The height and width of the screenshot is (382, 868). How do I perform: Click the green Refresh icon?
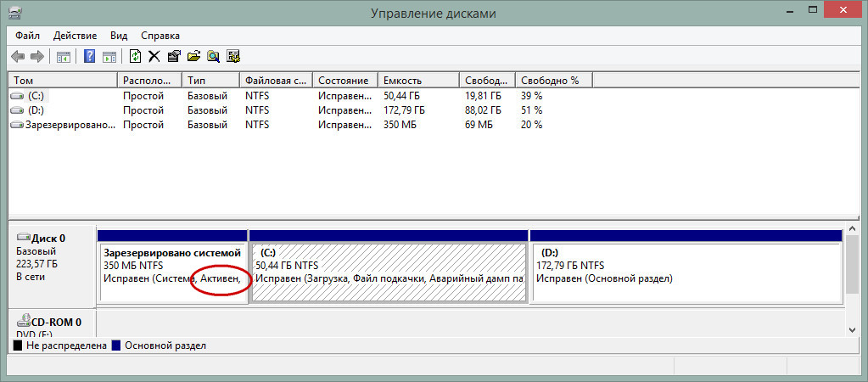[135, 56]
